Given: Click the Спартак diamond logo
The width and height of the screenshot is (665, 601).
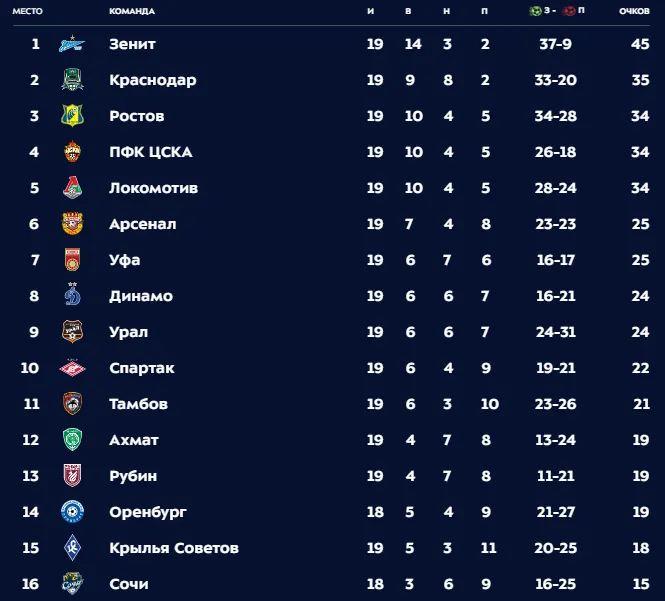Looking at the screenshot, I should coord(72,368).
